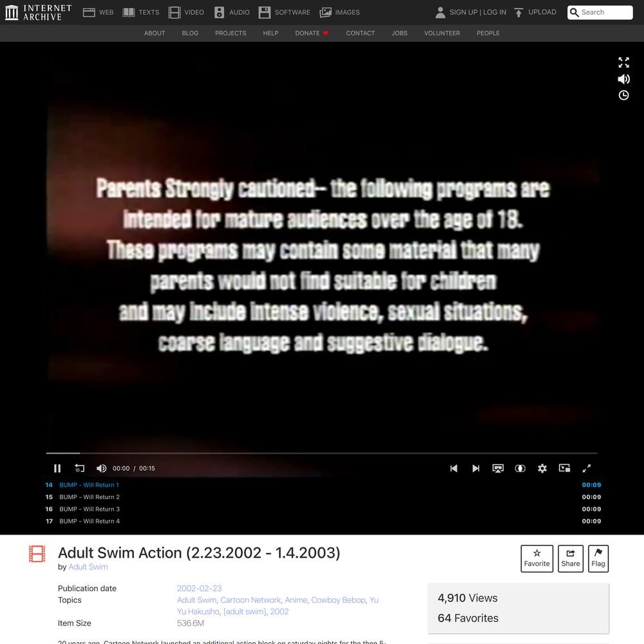Image resolution: width=644 pixels, height=644 pixels.
Task: Toggle theater mode icon above video
Action: click(623, 62)
